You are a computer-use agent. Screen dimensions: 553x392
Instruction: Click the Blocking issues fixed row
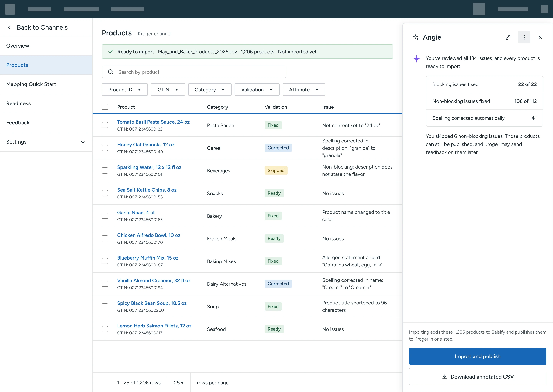pyautogui.click(x=484, y=84)
